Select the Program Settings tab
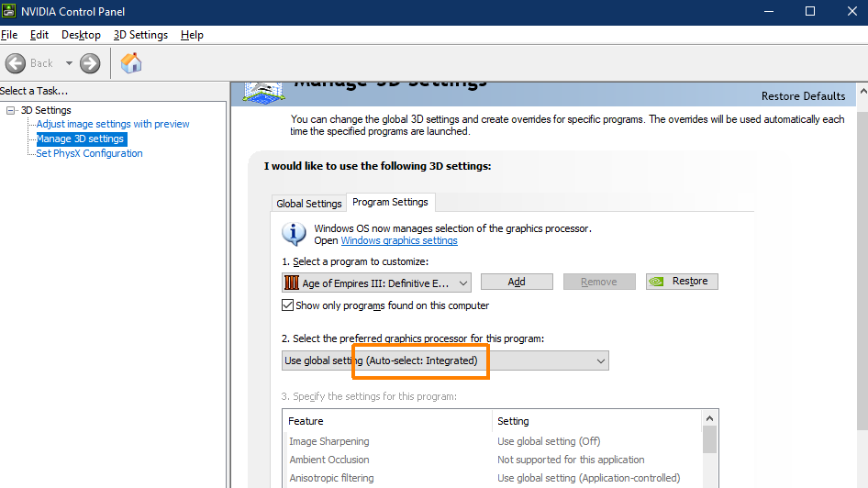 (390, 202)
